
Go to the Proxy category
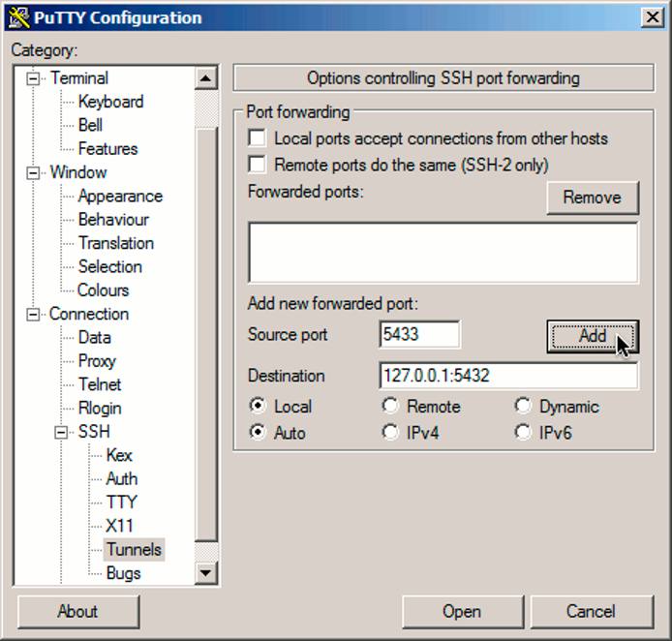[x=97, y=361]
